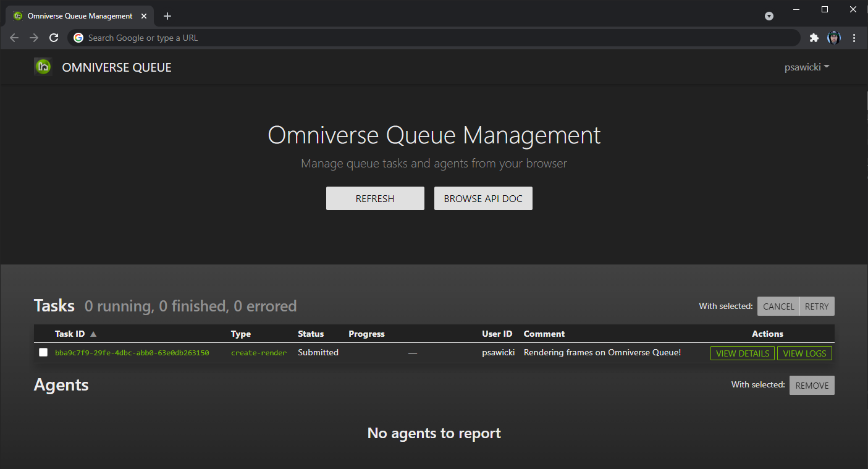Open the Chrome three-dot menu
This screenshot has width=868, height=469.
[x=854, y=38]
